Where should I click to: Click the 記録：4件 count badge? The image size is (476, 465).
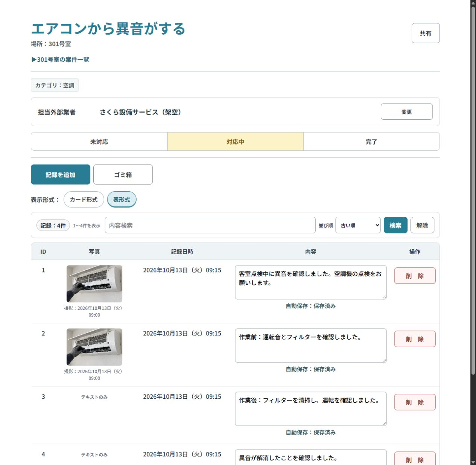(53, 225)
